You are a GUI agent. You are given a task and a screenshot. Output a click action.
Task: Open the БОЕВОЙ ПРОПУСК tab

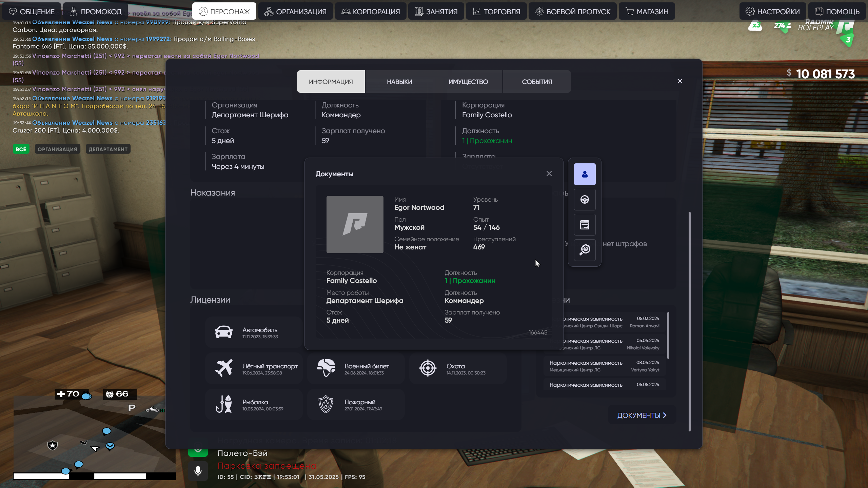coord(573,12)
